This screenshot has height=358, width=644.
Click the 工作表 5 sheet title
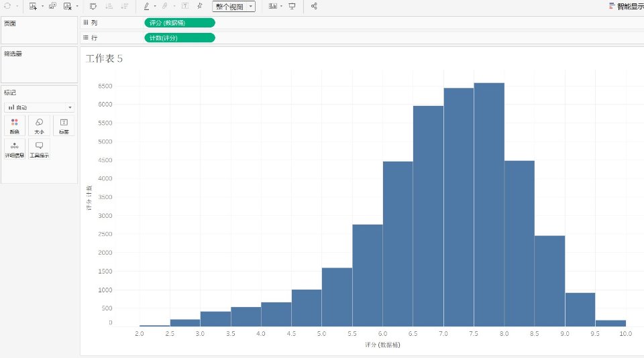coord(104,59)
